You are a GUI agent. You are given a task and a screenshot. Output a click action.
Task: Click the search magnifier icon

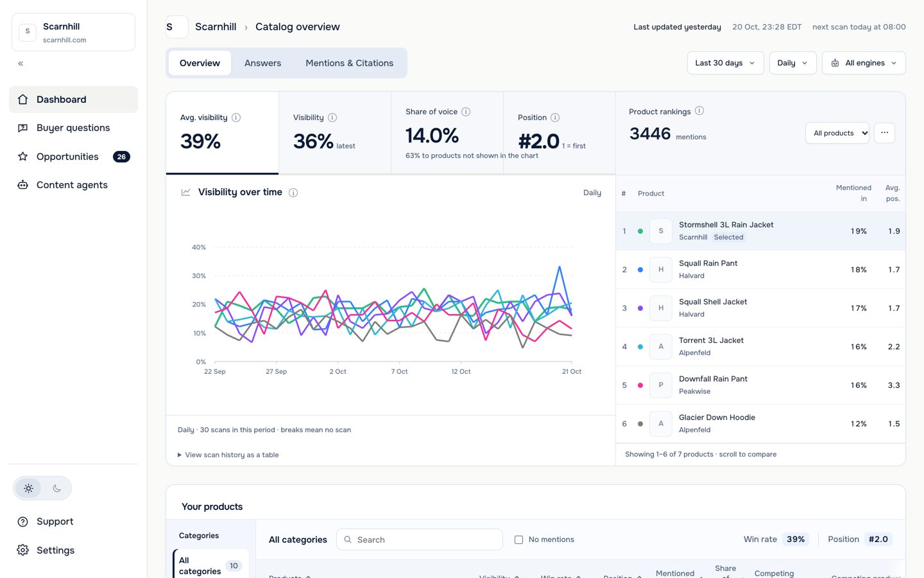pyautogui.click(x=348, y=539)
